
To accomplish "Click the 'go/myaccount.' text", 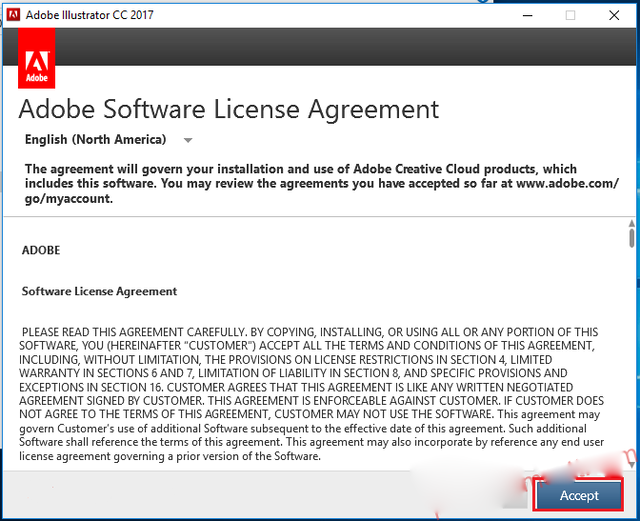I will pyautogui.click(x=69, y=199).
